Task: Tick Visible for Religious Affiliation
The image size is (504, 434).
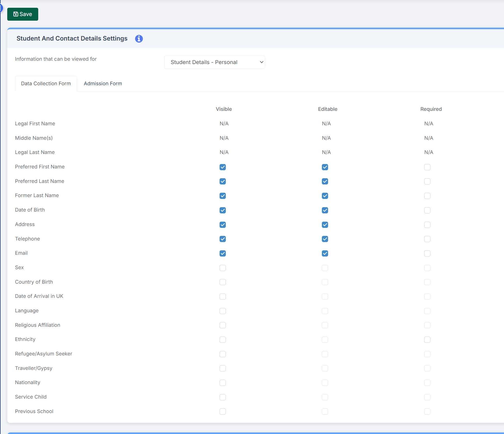Action: click(x=223, y=325)
